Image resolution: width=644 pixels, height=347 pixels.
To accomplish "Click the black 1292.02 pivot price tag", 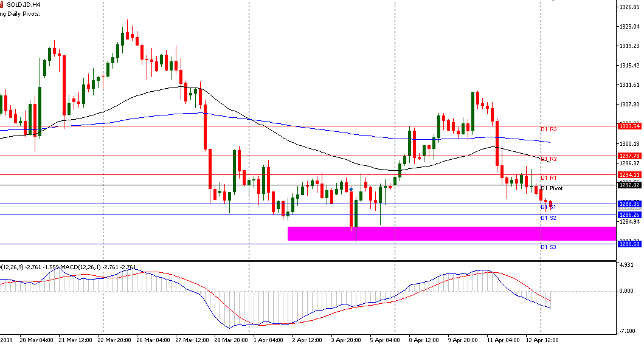I will (x=629, y=185).
